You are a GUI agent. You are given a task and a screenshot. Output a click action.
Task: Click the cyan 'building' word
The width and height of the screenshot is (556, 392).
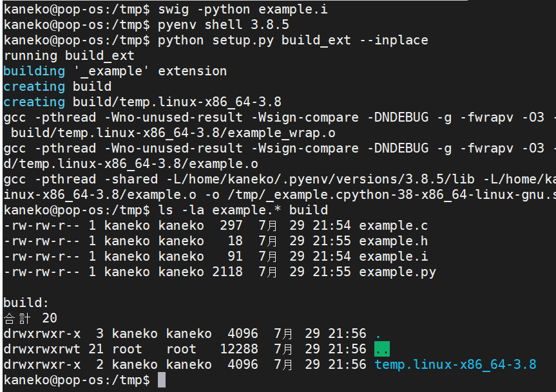(x=34, y=71)
